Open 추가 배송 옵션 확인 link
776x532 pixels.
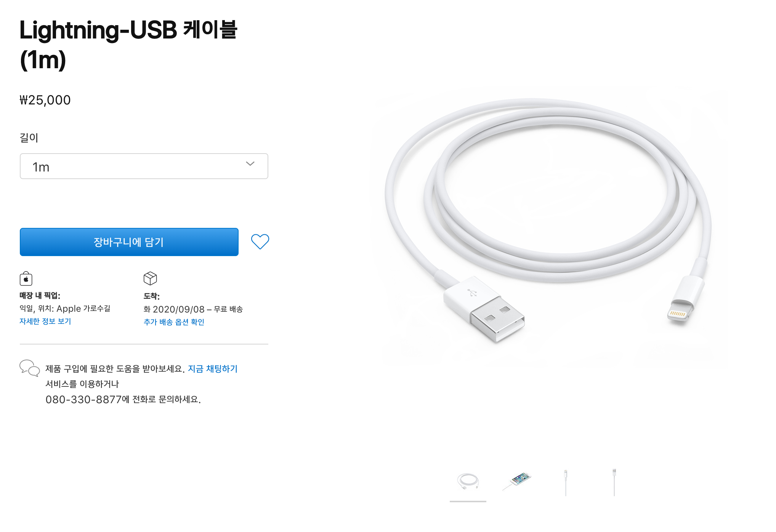(x=174, y=322)
